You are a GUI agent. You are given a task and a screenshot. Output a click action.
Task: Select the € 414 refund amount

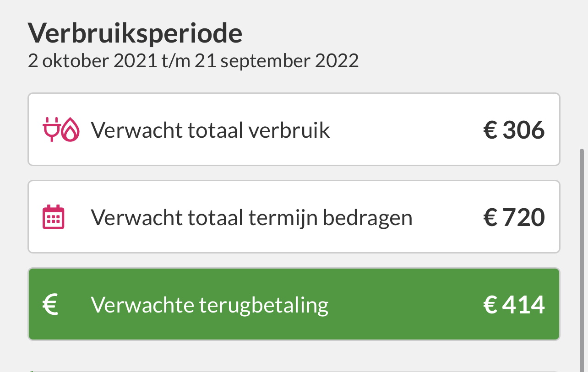[x=514, y=305]
